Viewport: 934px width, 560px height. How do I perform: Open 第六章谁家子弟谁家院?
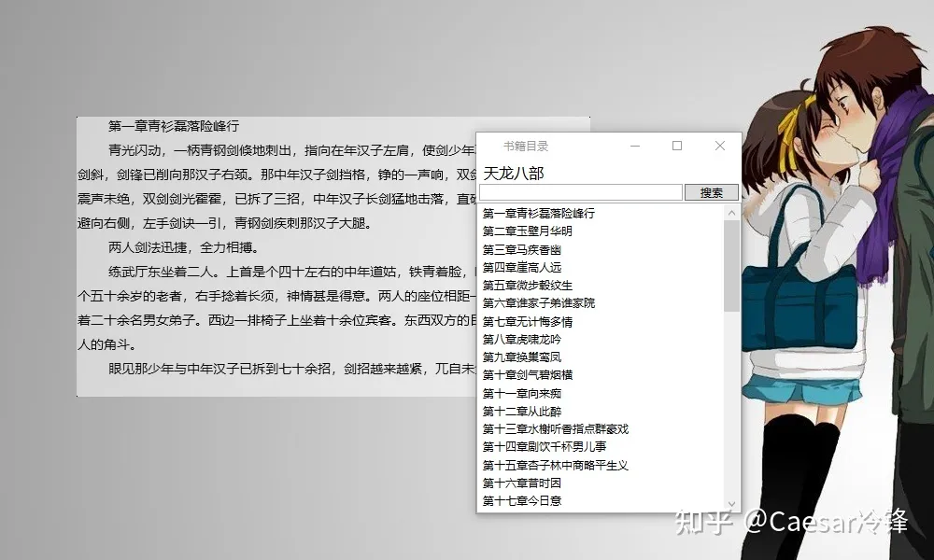point(539,303)
